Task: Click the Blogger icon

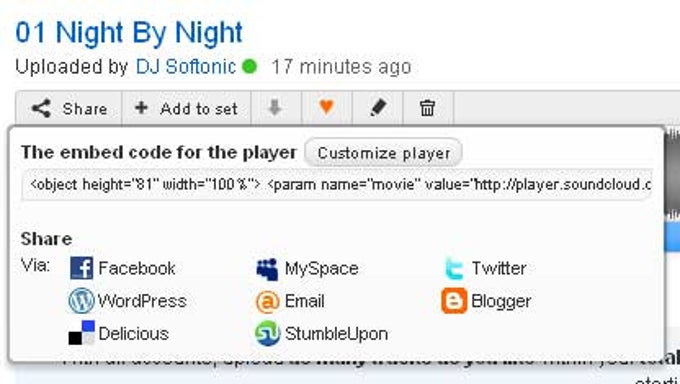Action: (454, 301)
